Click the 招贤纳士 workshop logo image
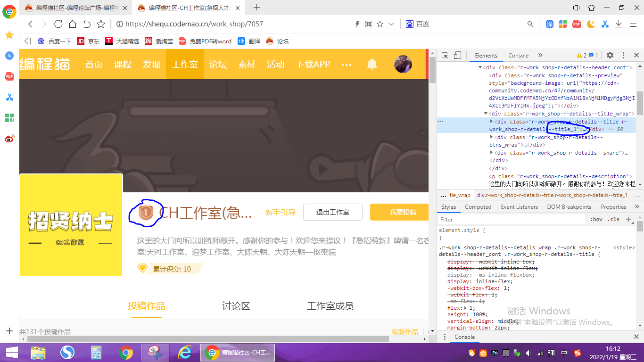Image resolution: width=644 pixels, height=362 pixels. (71, 225)
